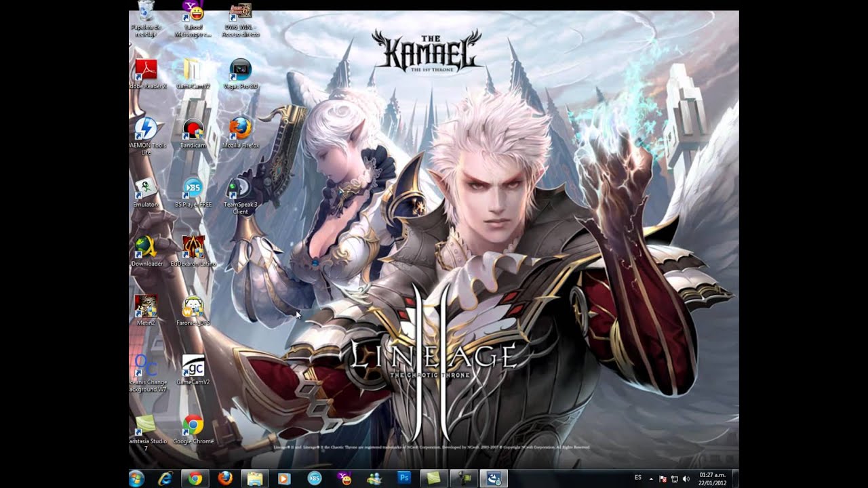Viewport: 868px width, 488px height.
Task: Select the Yahoo! Messenger desktop shortcut
Action: click(x=193, y=19)
